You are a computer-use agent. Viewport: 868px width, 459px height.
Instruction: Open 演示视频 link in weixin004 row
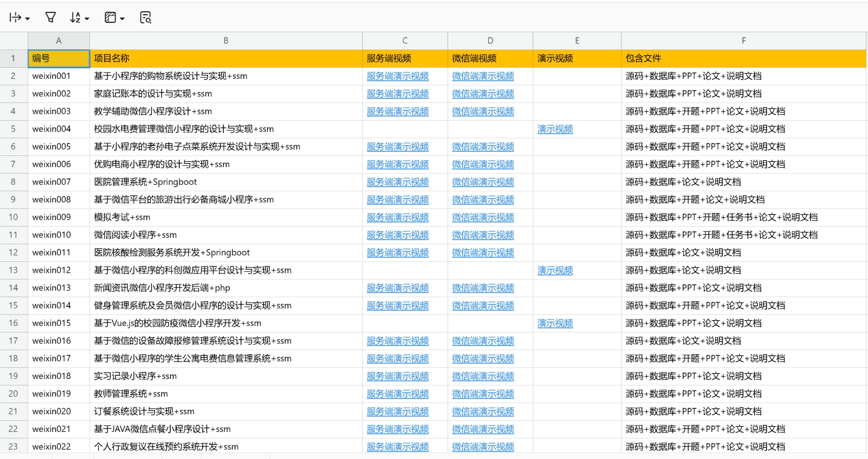click(555, 129)
